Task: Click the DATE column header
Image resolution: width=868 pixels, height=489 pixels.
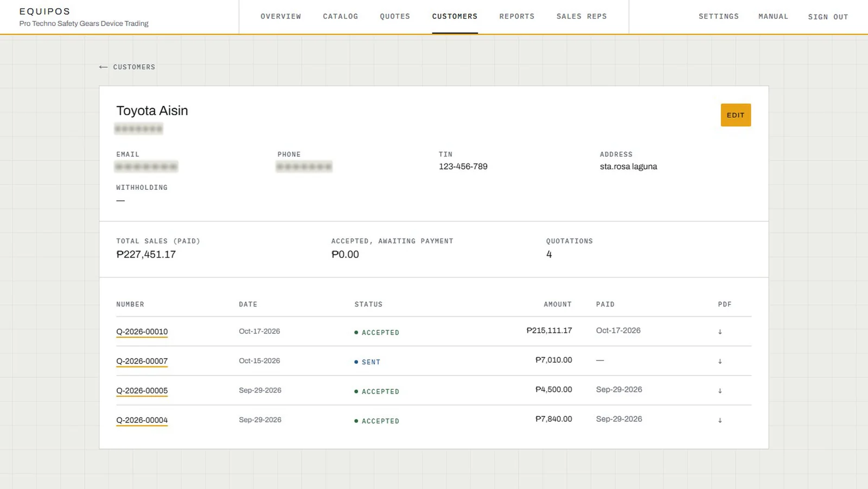Action: pyautogui.click(x=248, y=304)
